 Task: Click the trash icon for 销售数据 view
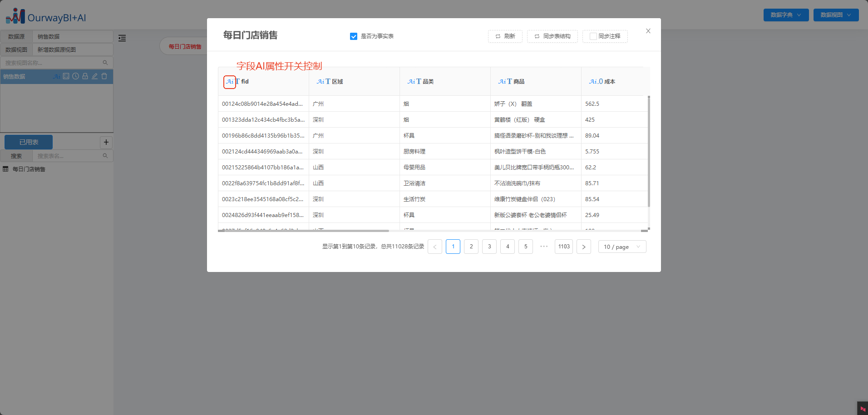[x=104, y=76]
